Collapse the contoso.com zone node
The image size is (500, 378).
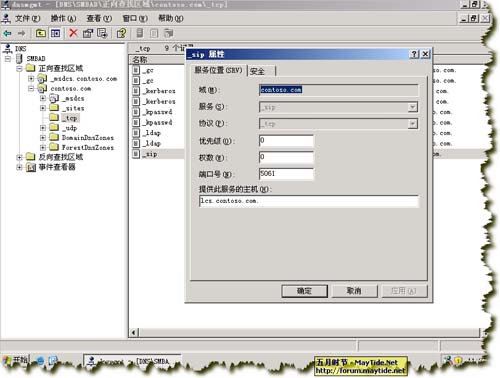(31, 89)
